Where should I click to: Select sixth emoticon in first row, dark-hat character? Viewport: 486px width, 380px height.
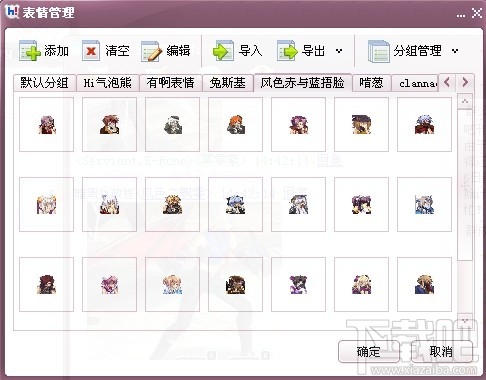pyautogui.click(x=361, y=124)
